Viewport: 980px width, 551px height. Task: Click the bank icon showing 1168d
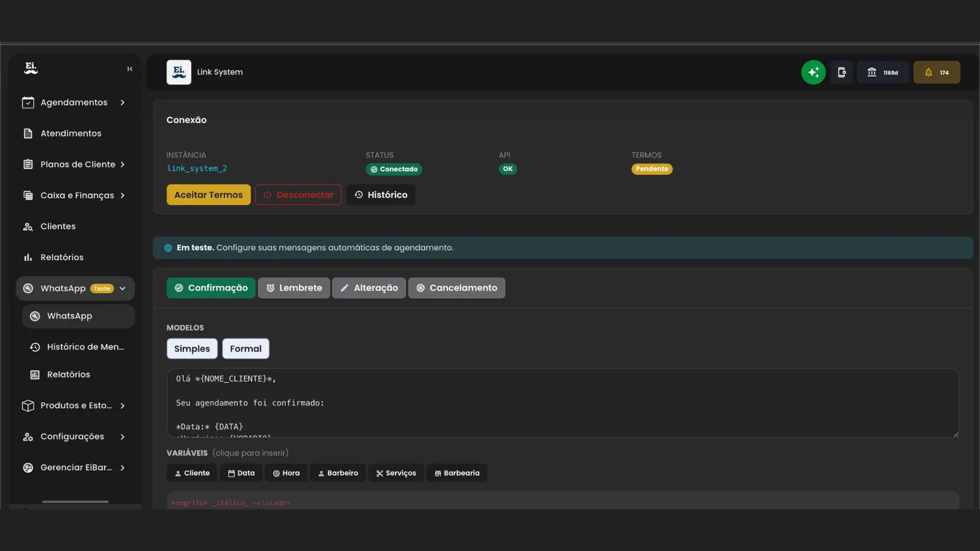pos(883,72)
